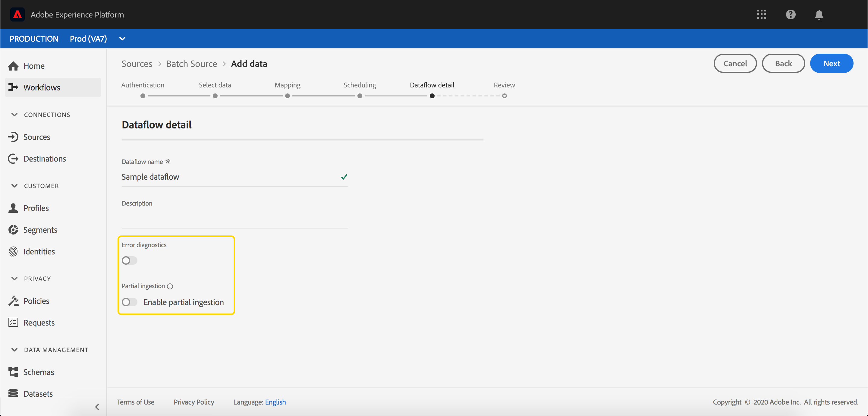Collapse the Connections section

[14, 115]
